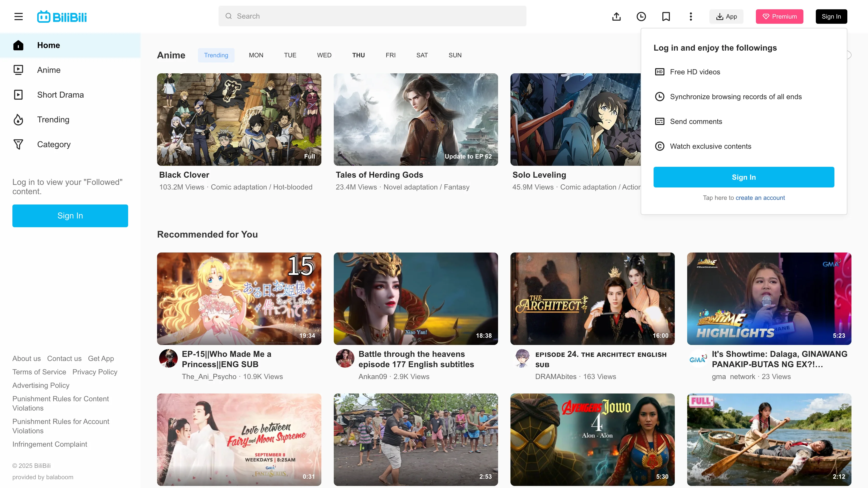Click the BiliBili logo
868x488 pixels.
[62, 17]
